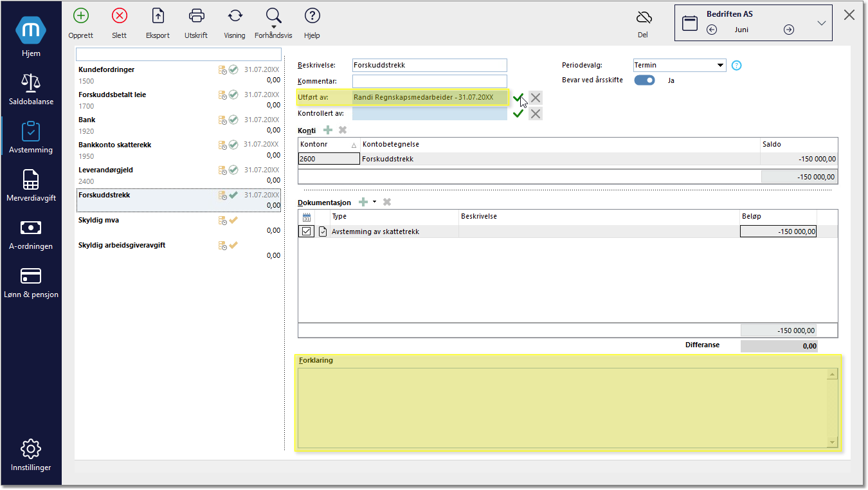
Task: Click the Beskrivelse input field
Action: click(x=429, y=65)
